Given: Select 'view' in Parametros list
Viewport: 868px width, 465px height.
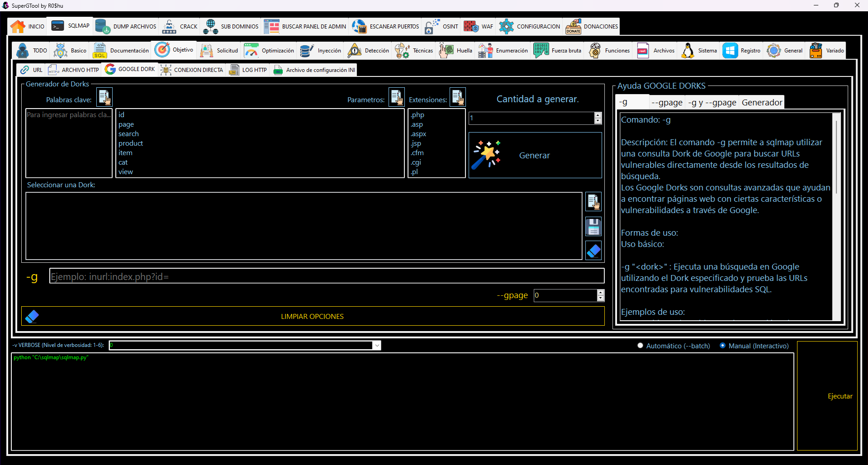Looking at the screenshot, I should tap(126, 172).
